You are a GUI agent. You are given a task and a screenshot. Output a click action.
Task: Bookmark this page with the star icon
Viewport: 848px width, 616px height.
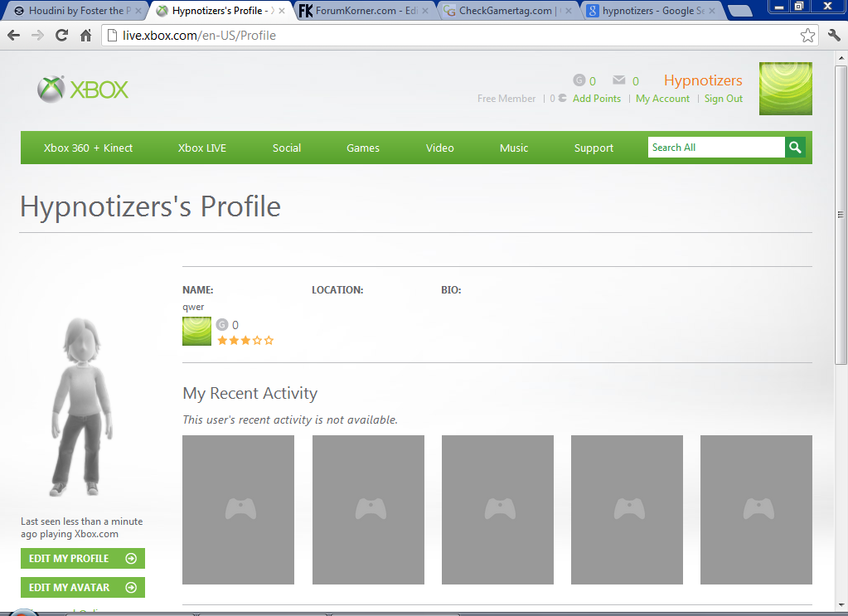[807, 36]
